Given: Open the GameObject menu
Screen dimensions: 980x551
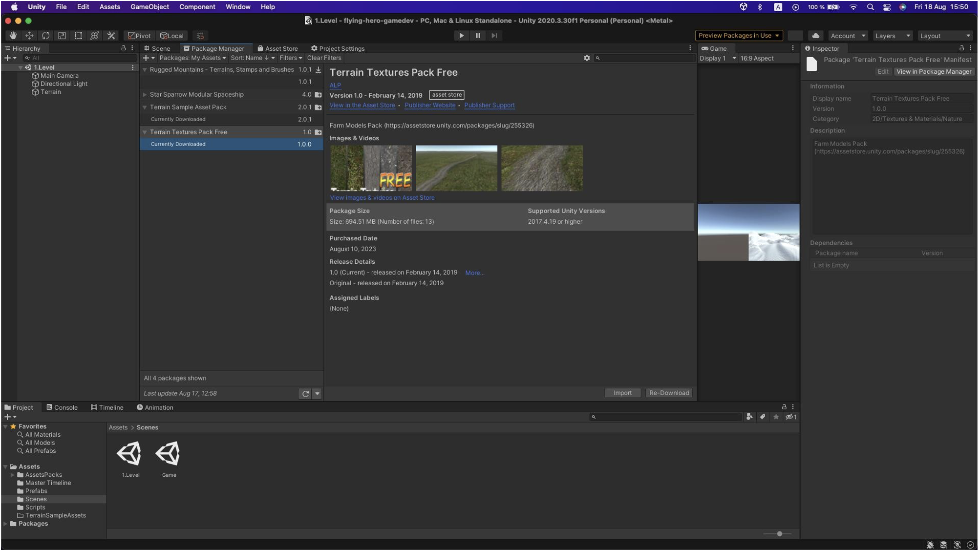Looking at the screenshot, I should point(149,7).
